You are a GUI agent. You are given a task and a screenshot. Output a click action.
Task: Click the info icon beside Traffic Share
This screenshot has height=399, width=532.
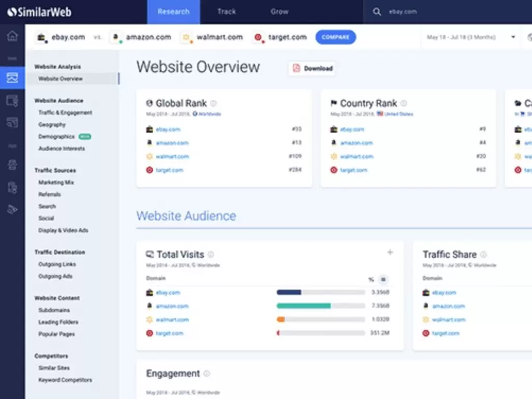tap(483, 255)
